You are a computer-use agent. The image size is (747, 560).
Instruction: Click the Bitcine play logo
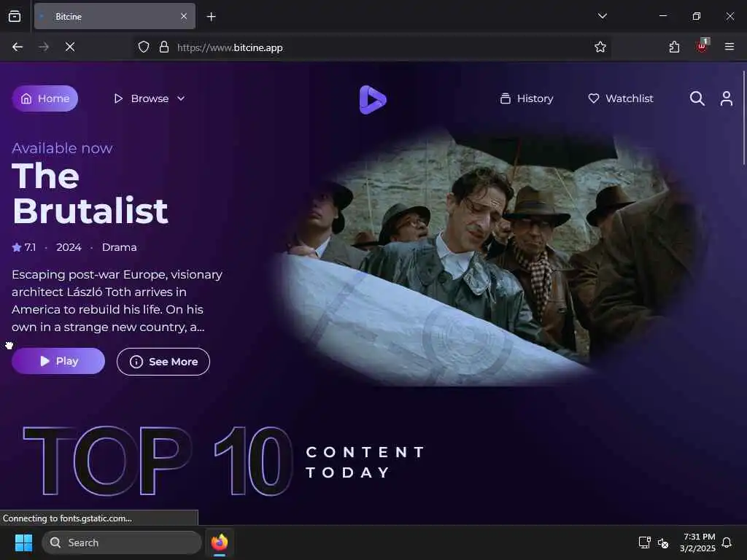click(372, 99)
